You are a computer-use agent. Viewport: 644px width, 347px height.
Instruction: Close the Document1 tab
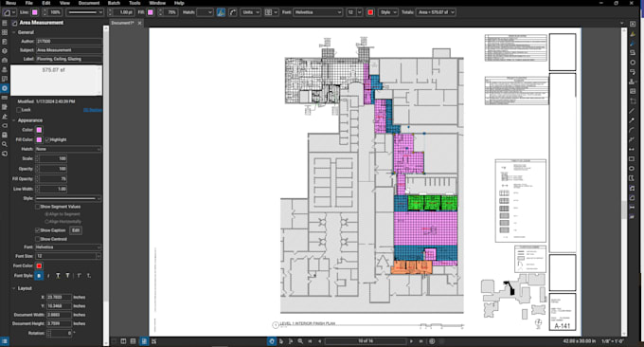(x=139, y=23)
